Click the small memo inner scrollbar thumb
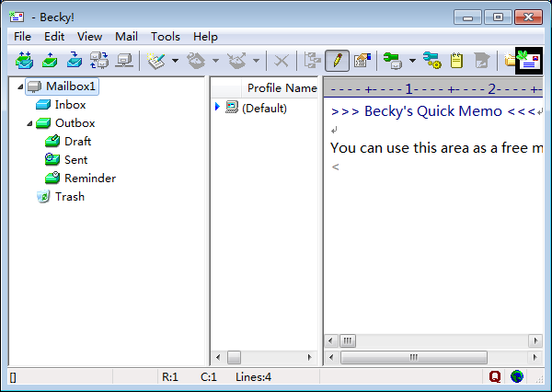 tap(348, 340)
